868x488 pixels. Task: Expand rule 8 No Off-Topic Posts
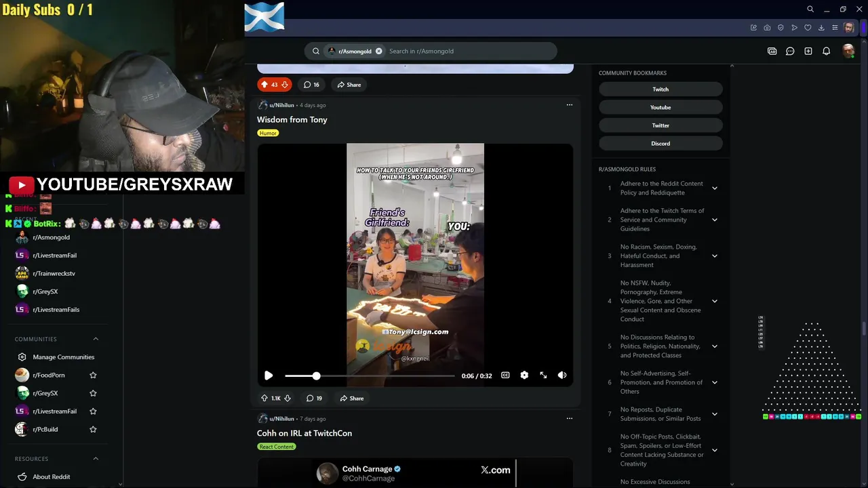pyautogui.click(x=714, y=450)
